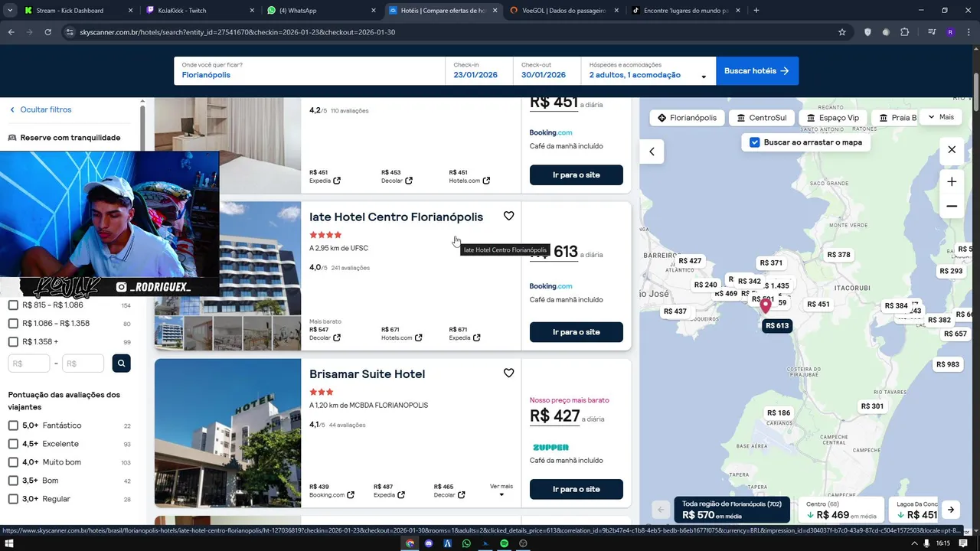The height and width of the screenshot is (551, 980).
Task: Click the R$ 983 map price marker
Action: coord(948,364)
